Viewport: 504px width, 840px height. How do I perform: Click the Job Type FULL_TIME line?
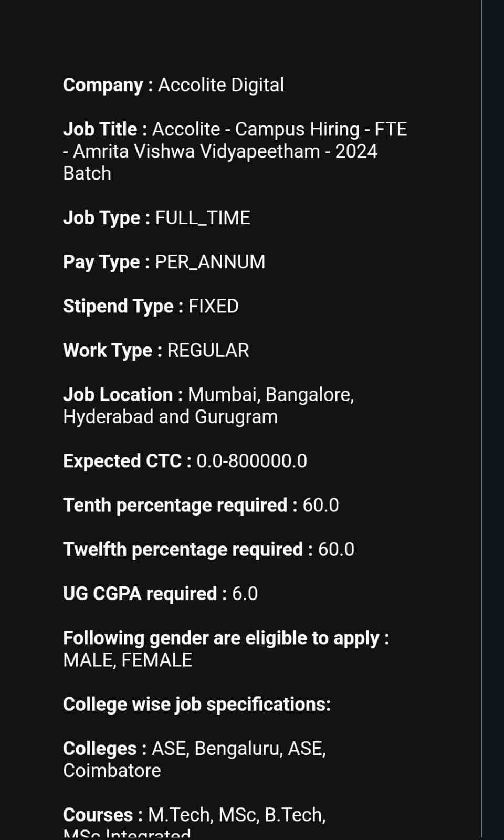(x=156, y=218)
